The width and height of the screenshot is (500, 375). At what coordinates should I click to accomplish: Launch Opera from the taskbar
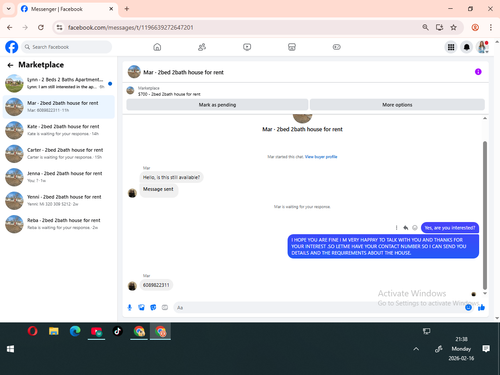[32, 331]
